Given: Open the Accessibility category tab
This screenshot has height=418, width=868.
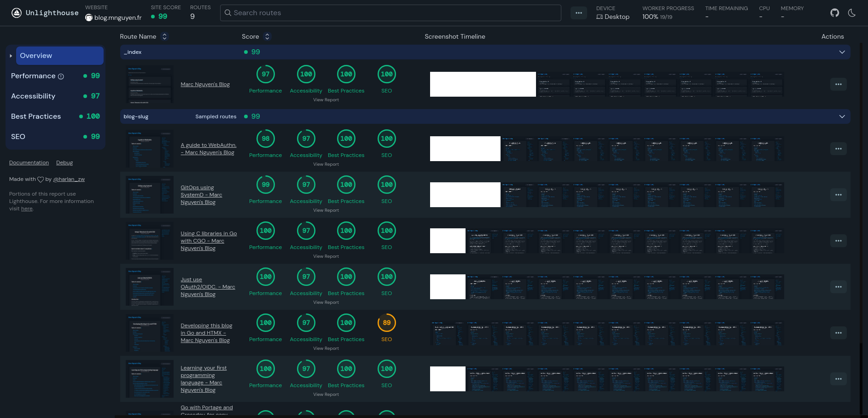Looking at the screenshot, I should tap(55, 96).
